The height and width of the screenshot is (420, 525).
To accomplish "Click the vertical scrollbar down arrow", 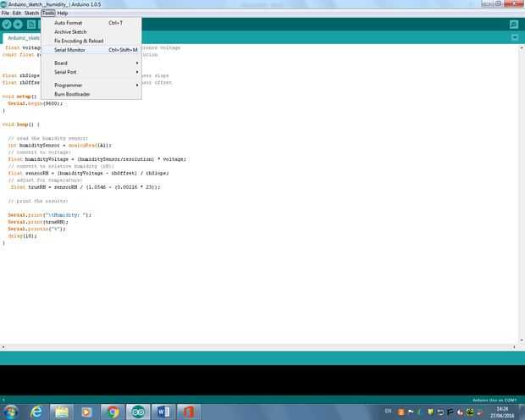I will click(x=522, y=340).
